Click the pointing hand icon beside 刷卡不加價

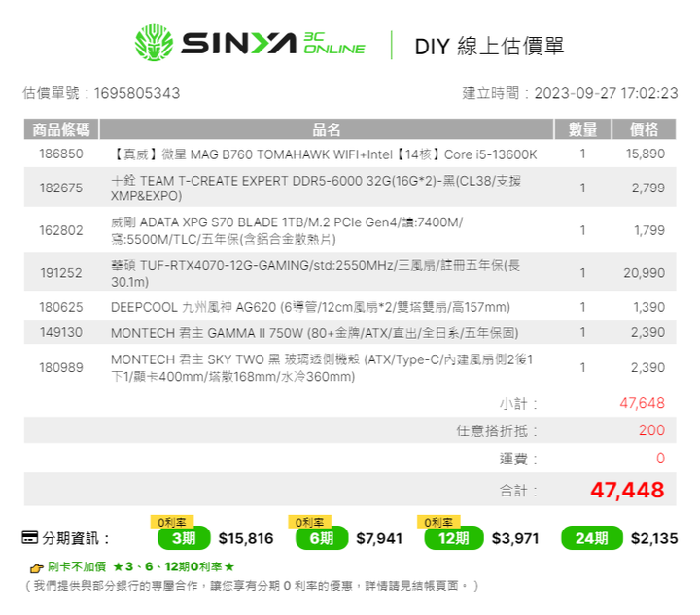pos(36,567)
